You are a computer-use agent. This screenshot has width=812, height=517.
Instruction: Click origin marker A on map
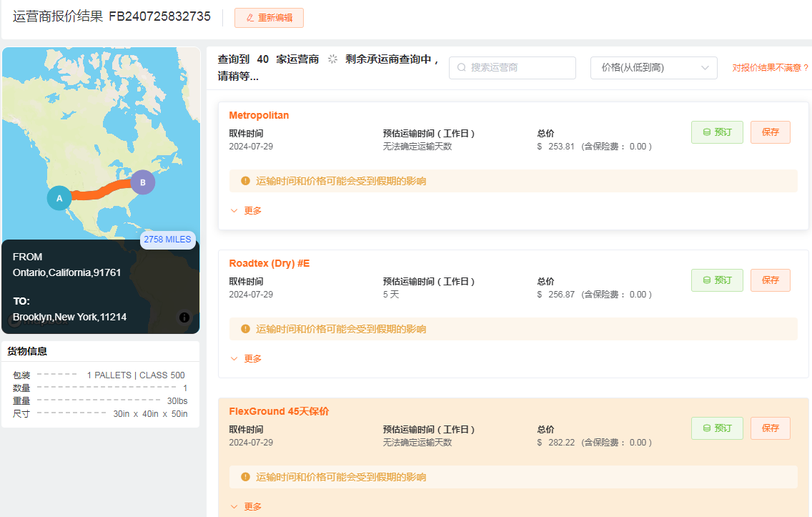pyautogui.click(x=59, y=198)
